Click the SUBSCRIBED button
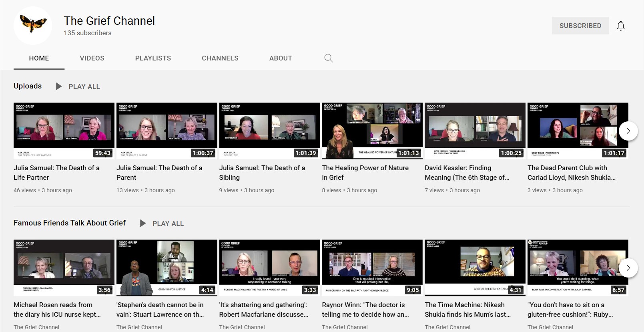The image size is (644, 332). pyautogui.click(x=580, y=26)
